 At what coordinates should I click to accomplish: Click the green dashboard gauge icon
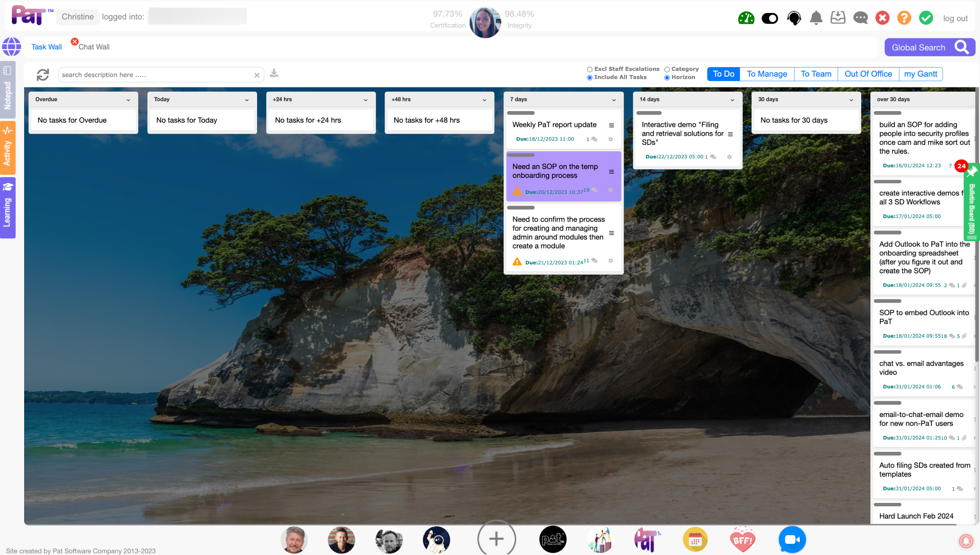point(746,18)
